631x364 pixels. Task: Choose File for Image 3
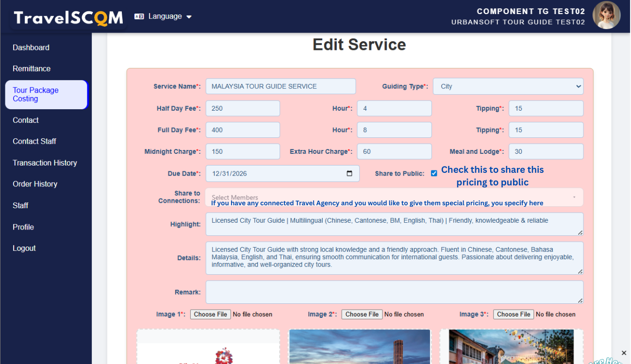(513, 314)
